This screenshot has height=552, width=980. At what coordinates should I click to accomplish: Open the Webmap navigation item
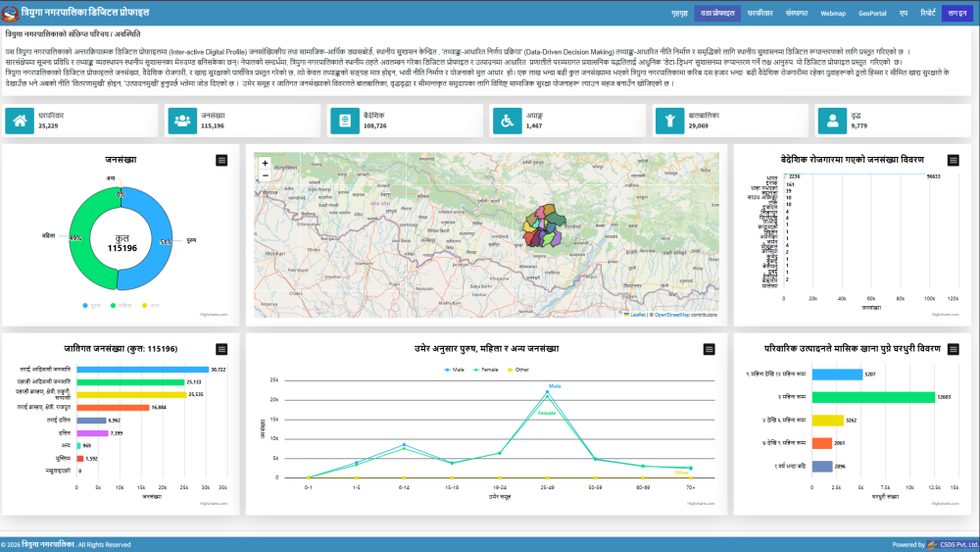(x=833, y=13)
